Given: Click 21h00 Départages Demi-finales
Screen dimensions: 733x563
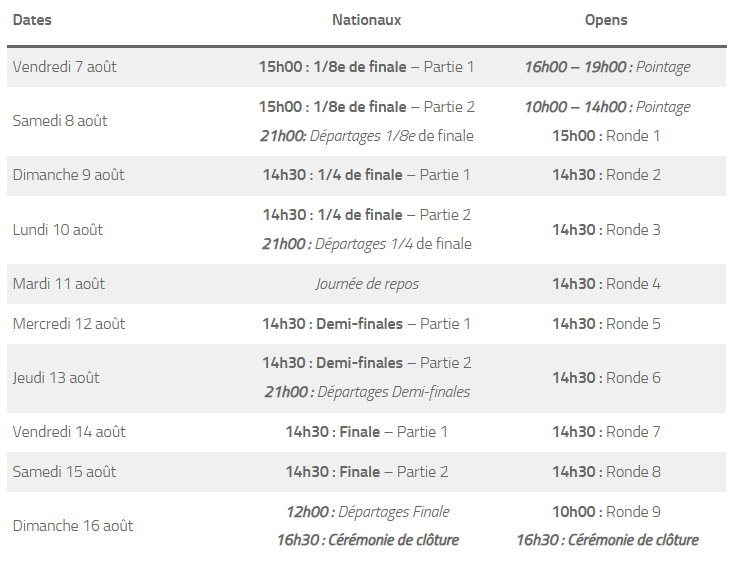Looking at the screenshot, I should [x=367, y=392].
